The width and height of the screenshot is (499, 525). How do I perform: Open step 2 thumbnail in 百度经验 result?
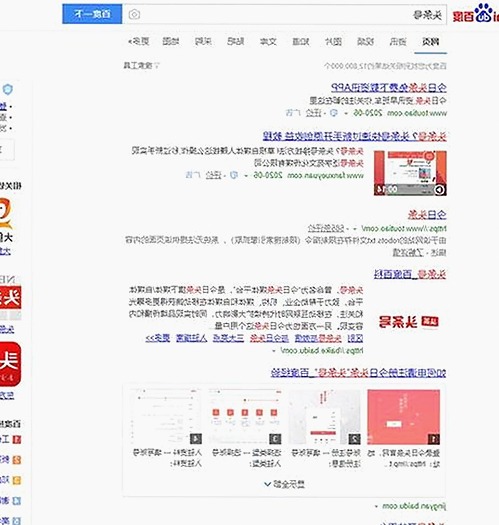click(x=324, y=417)
